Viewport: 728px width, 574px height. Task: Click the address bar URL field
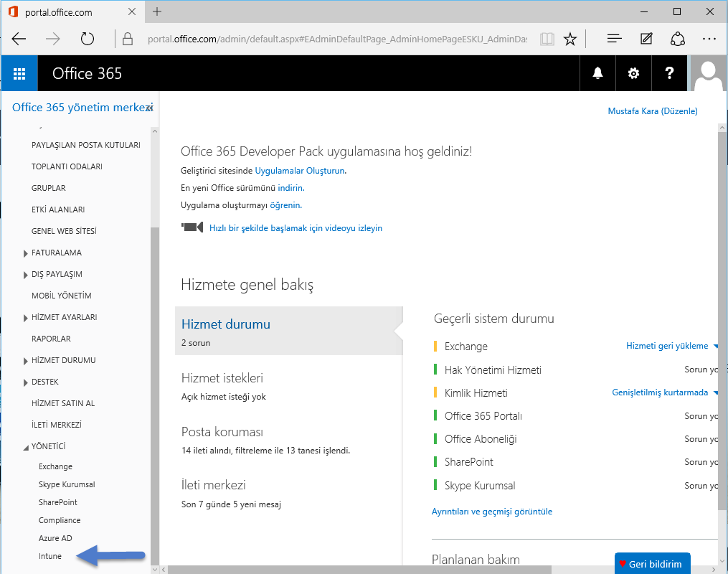coord(338,39)
